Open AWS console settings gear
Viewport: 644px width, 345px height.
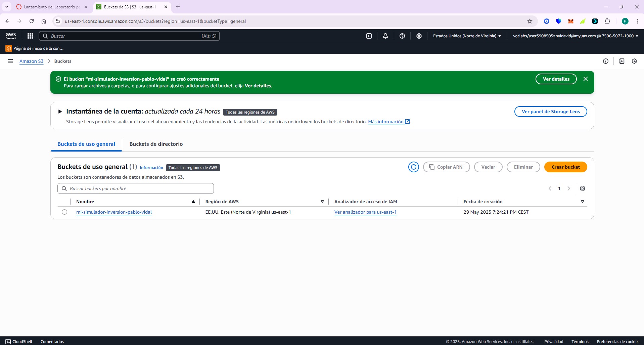point(419,36)
